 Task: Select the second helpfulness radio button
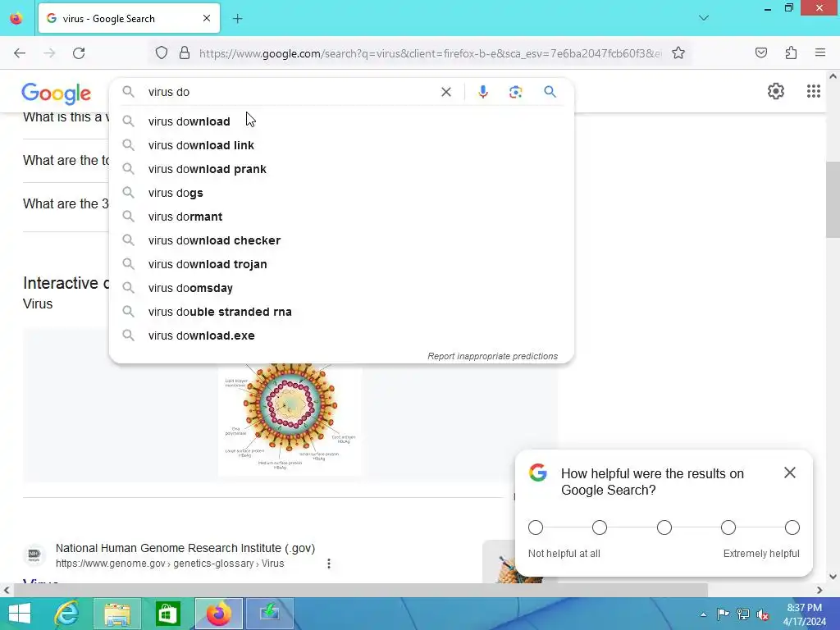[600, 527]
